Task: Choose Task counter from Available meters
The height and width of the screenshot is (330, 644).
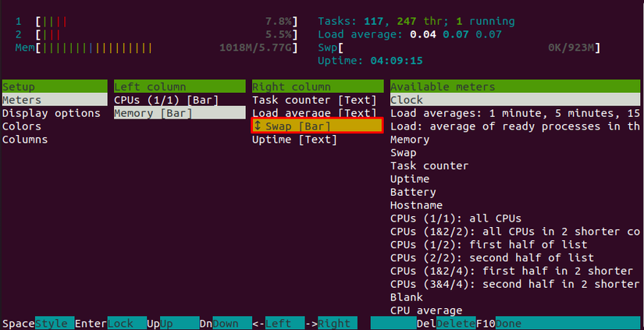Action: (x=429, y=166)
